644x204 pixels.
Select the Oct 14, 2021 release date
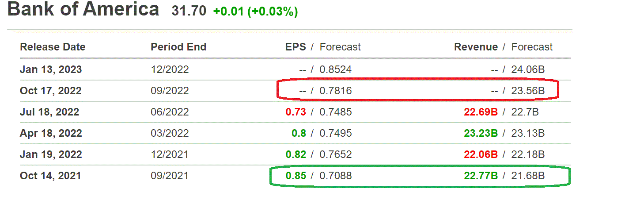50,176
